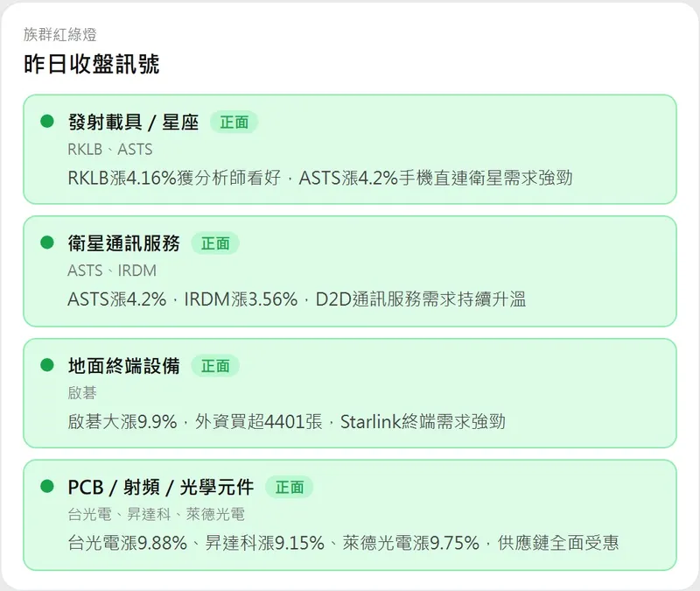
Task: Click 正面 badge on 發射載具 / 星座 card
Action: [234, 123]
